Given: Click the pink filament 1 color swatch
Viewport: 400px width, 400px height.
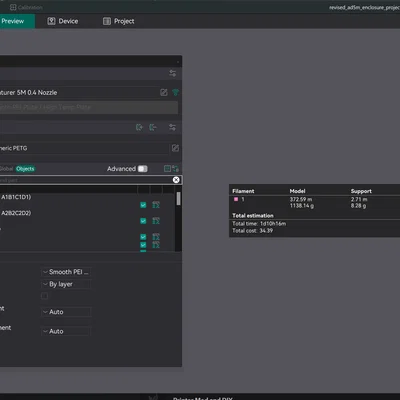Looking at the screenshot, I should 236,199.
